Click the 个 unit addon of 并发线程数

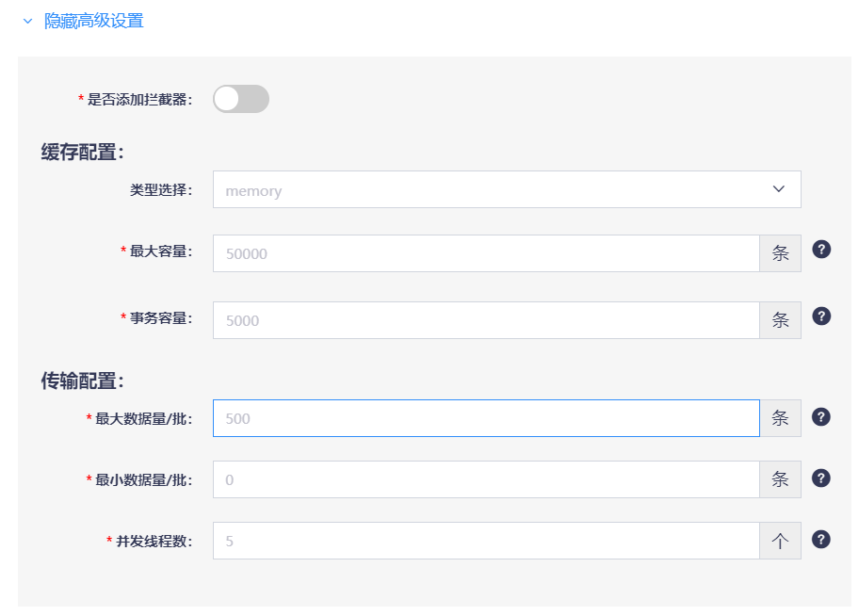[780, 541]
